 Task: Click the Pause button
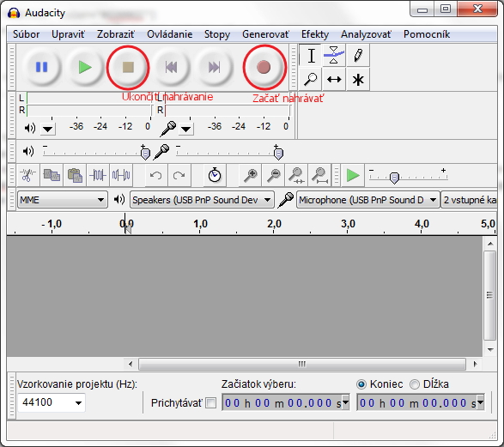point(41,67)
